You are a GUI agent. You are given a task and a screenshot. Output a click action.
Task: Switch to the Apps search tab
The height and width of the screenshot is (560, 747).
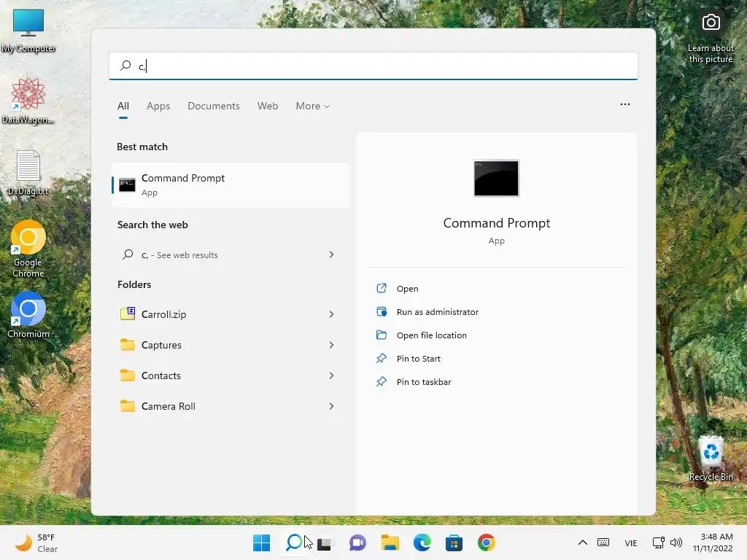pos(158,106)
